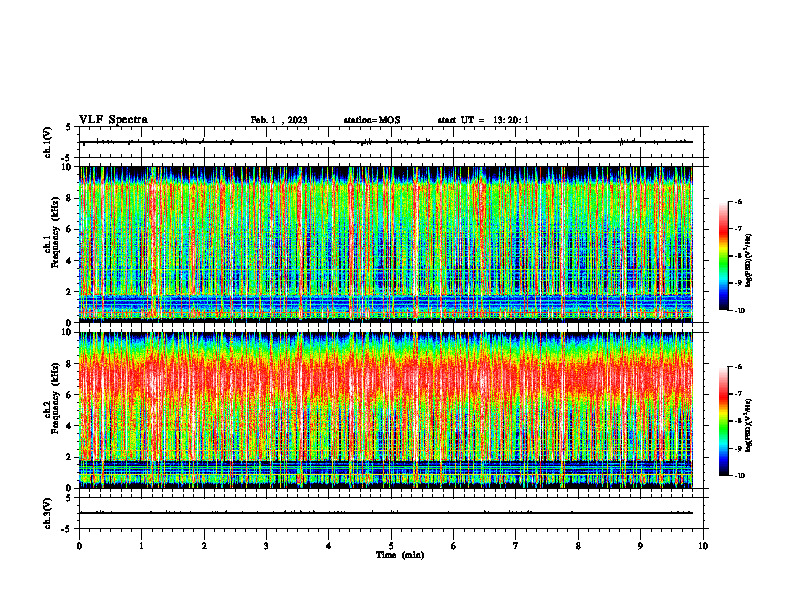Click the ch.2 spectrogram panel

[386, 410]
